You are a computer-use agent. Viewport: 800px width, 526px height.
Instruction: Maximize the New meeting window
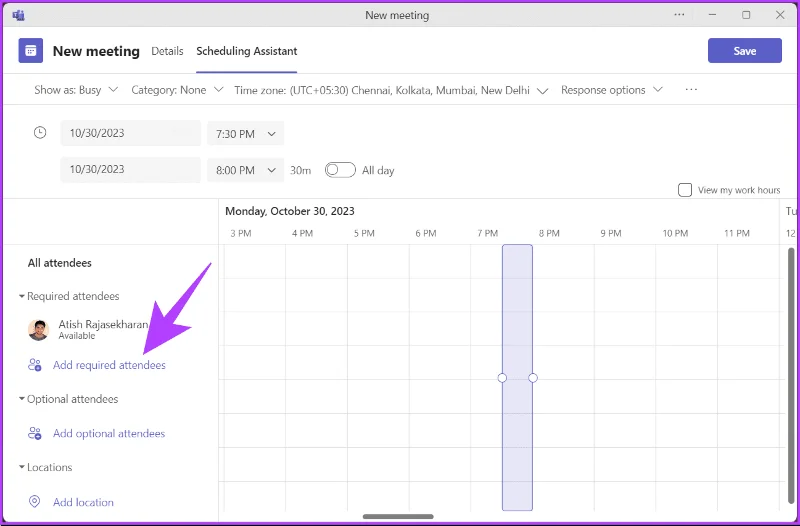746,15
